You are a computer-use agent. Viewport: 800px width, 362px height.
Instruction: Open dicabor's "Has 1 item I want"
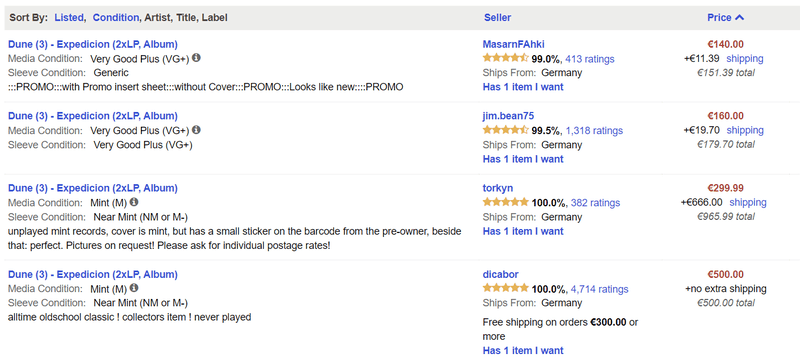coord(523,350)
